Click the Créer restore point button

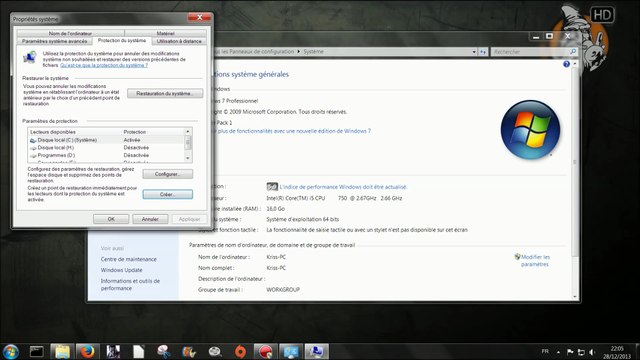168,194
